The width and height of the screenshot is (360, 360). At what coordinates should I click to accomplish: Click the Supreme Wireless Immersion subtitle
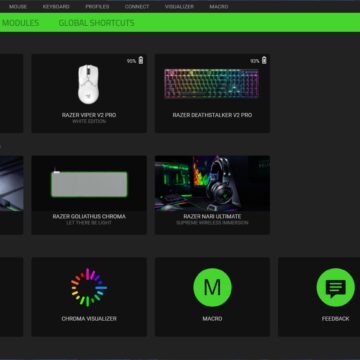(x=212, y=223)
